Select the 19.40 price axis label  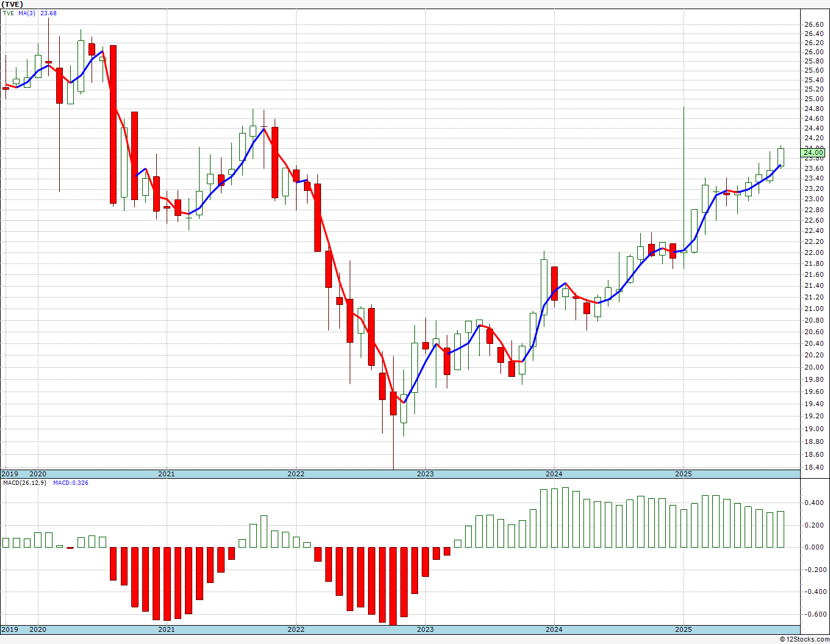tap(814, 404)
